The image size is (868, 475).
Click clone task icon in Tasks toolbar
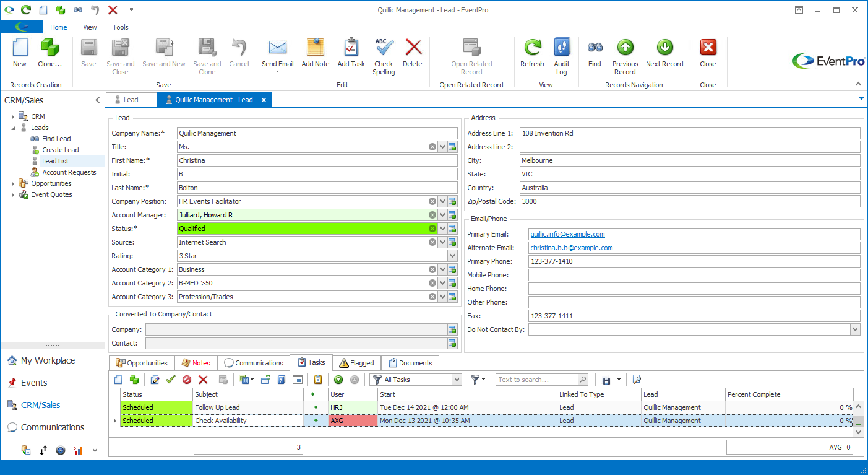(134, 380)
